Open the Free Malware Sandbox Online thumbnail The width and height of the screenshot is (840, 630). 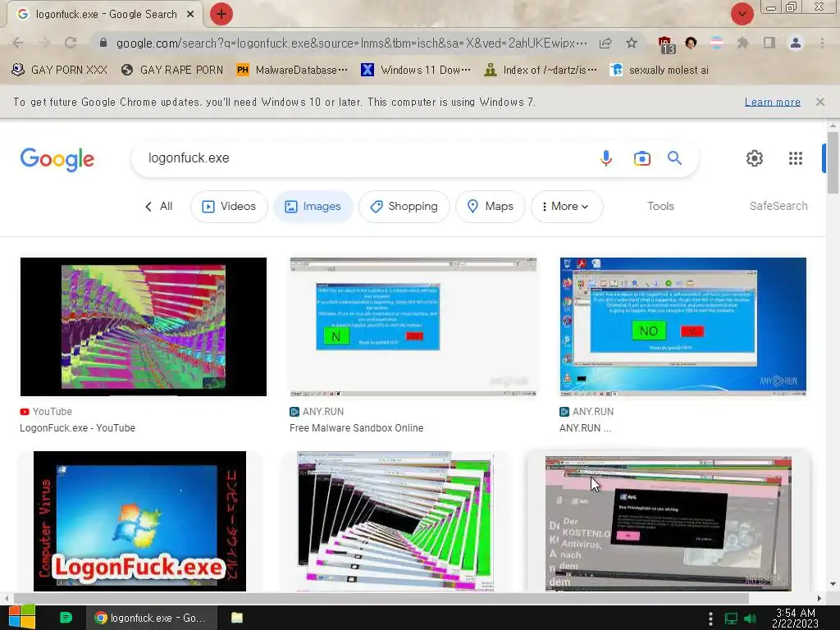click(413, 326)
